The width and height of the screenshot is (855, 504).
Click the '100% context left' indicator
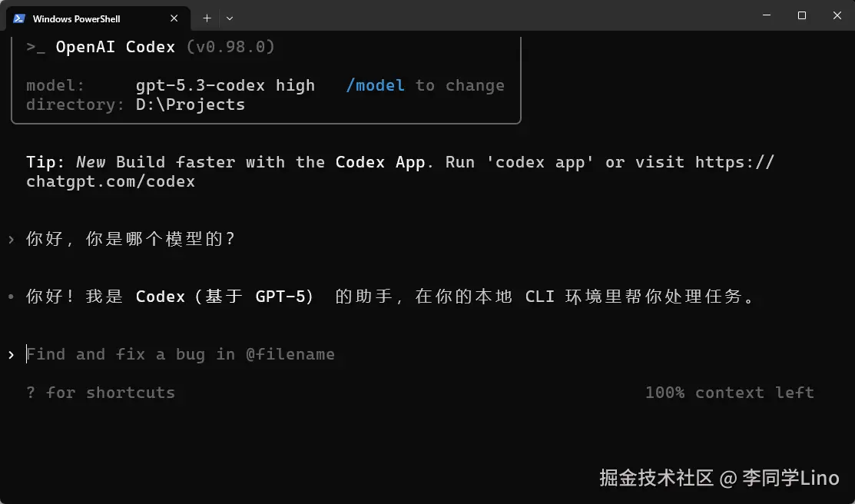729,393
